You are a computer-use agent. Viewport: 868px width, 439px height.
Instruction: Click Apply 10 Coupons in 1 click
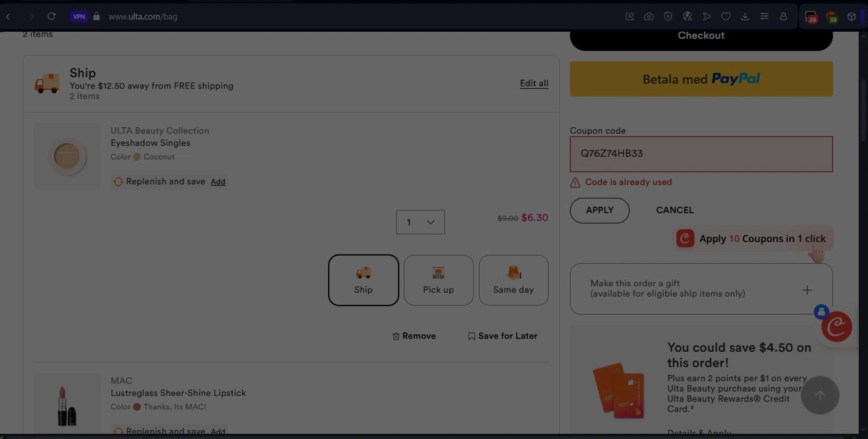pos(753,239)
